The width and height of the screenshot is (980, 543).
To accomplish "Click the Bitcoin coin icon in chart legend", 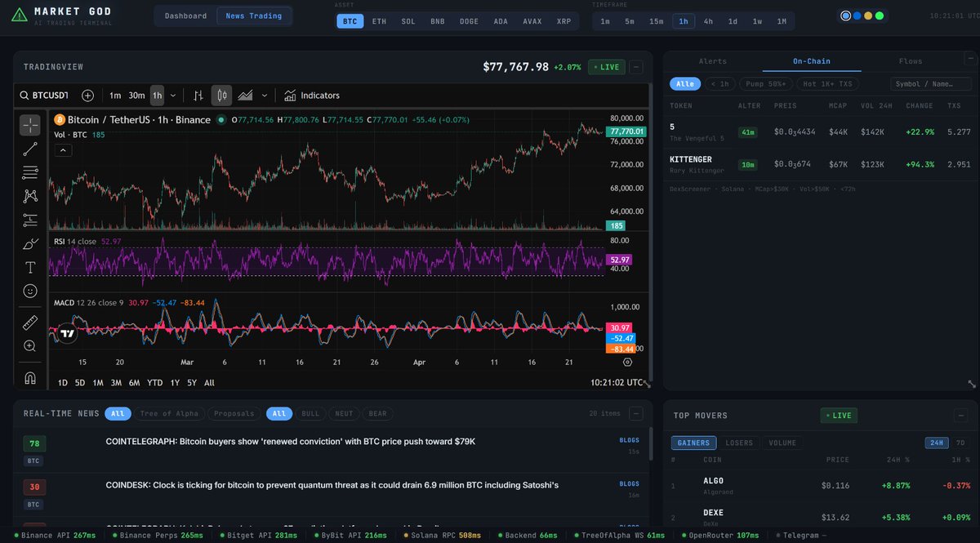I will (60, 120).
